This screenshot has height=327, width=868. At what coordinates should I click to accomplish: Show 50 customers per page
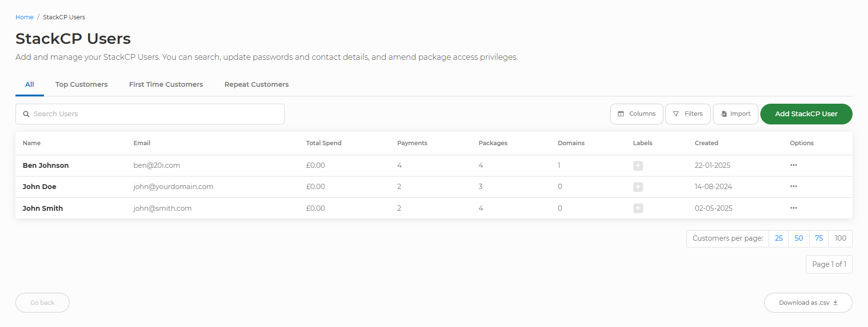click(798, 238)
